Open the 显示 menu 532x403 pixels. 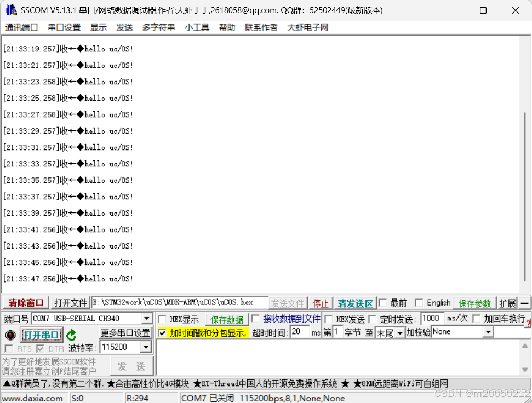99,27
